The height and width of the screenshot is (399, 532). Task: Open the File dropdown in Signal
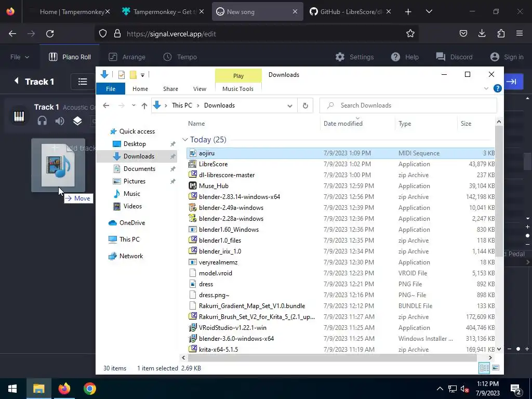(19, 57)
